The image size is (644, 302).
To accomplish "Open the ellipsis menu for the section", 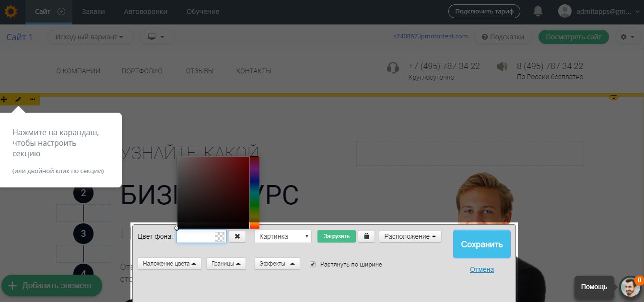I will click(32, 99).
